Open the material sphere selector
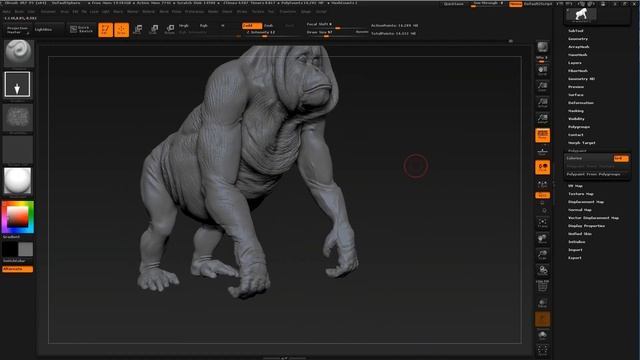The height and width of the screenshot is (360, 640). [x=18, y=181]
